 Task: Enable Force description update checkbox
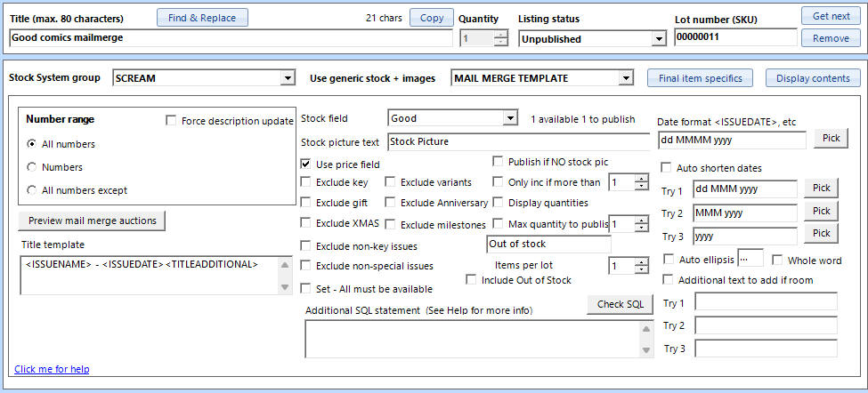point(171,121)
